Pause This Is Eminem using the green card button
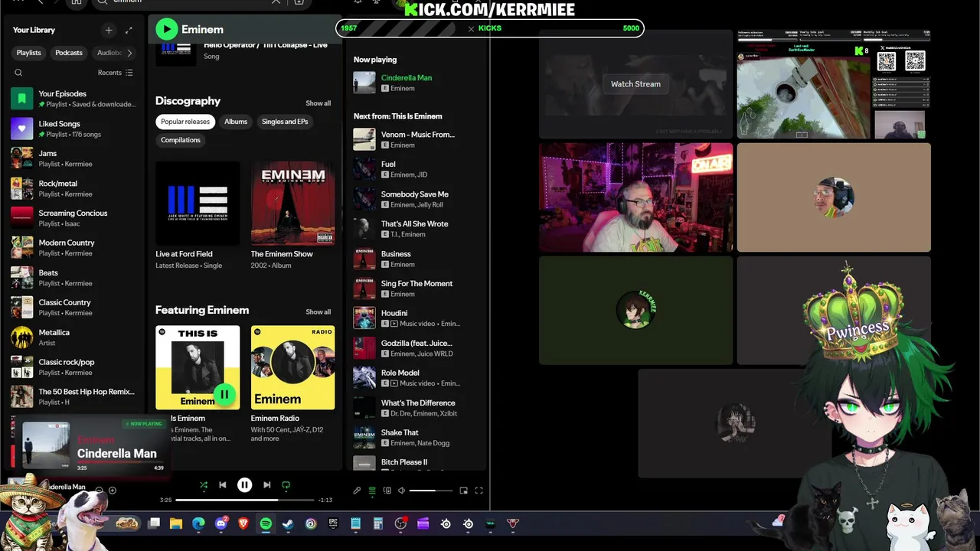Image resolution: width=980 pixels, height=551 pixels. point(224,395)
